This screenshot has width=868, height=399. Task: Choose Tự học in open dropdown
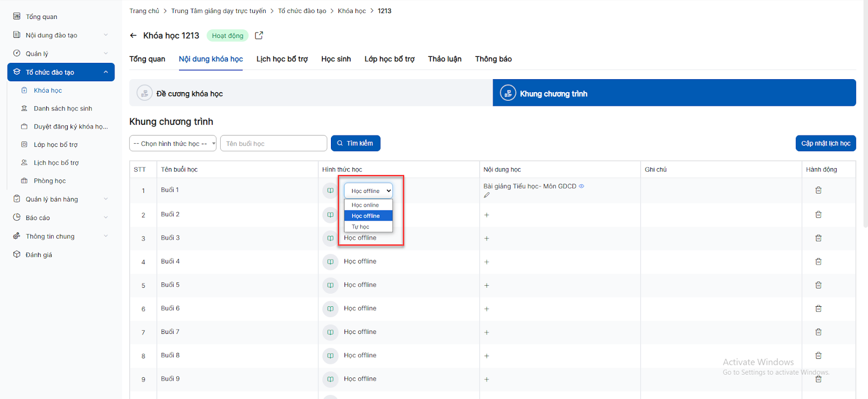(368, 227)
